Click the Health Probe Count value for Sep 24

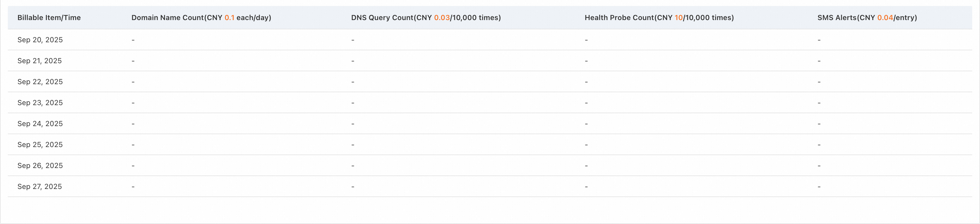tap(586, 124)
